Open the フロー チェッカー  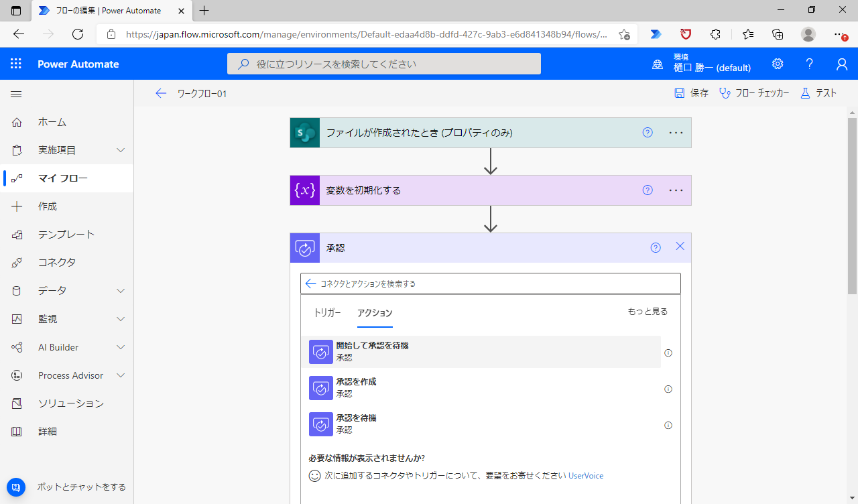pyautogui.click(x=754, y=93)
